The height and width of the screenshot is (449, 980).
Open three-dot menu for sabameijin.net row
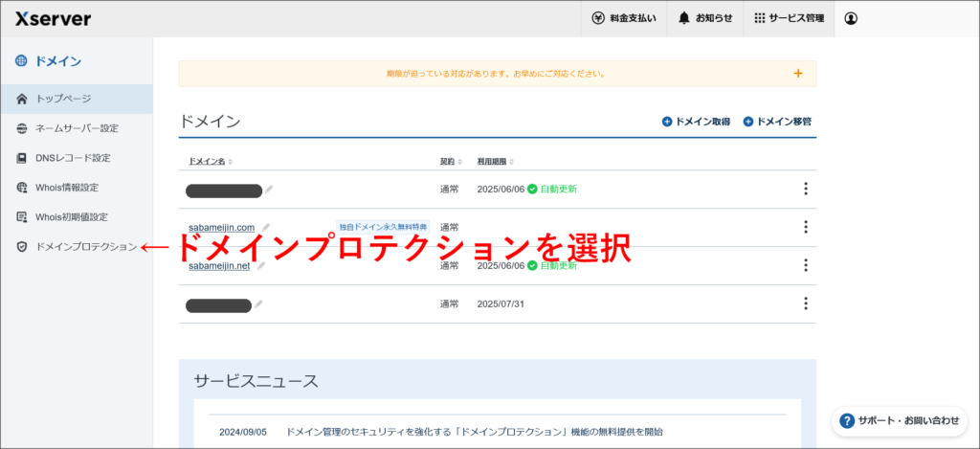click(806, 266)
